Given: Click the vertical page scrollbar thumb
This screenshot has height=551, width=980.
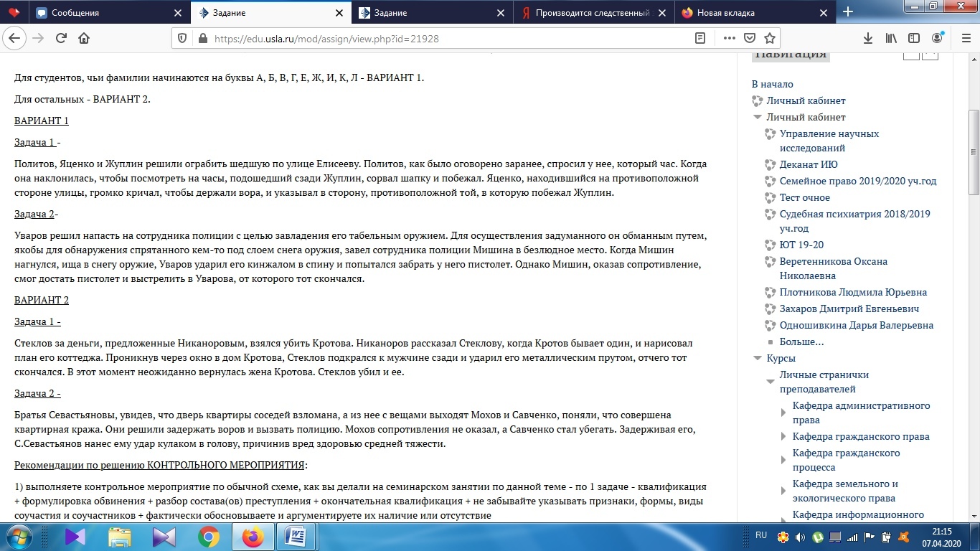Looking at the screenshot, I should coord(974,152).
